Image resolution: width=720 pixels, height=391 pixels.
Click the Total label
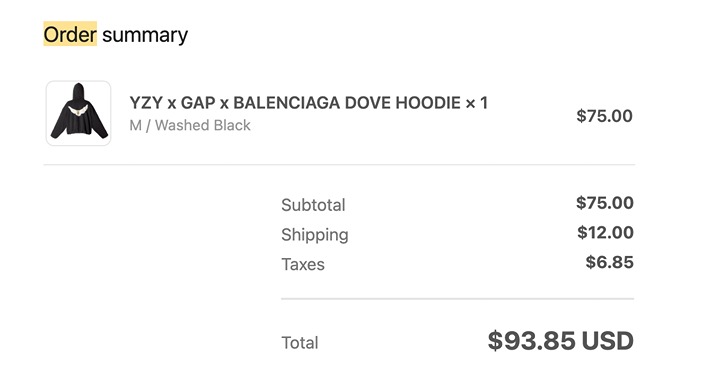pos(300,343)
